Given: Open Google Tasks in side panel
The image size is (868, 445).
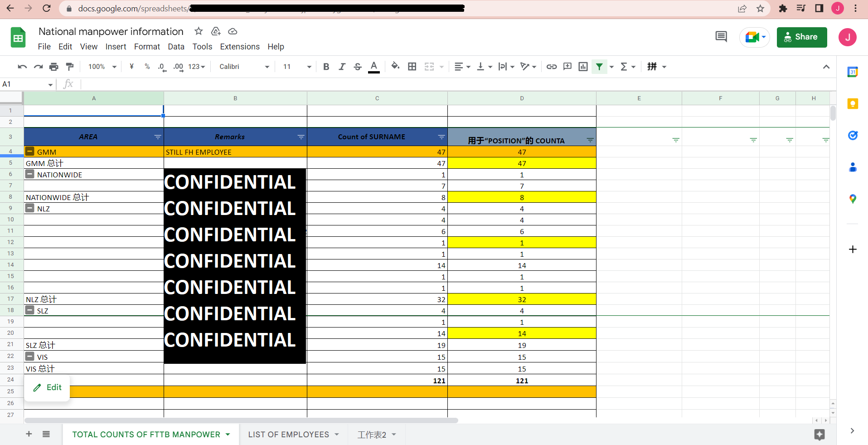Looking at the screenshot, I should [853, 135].
